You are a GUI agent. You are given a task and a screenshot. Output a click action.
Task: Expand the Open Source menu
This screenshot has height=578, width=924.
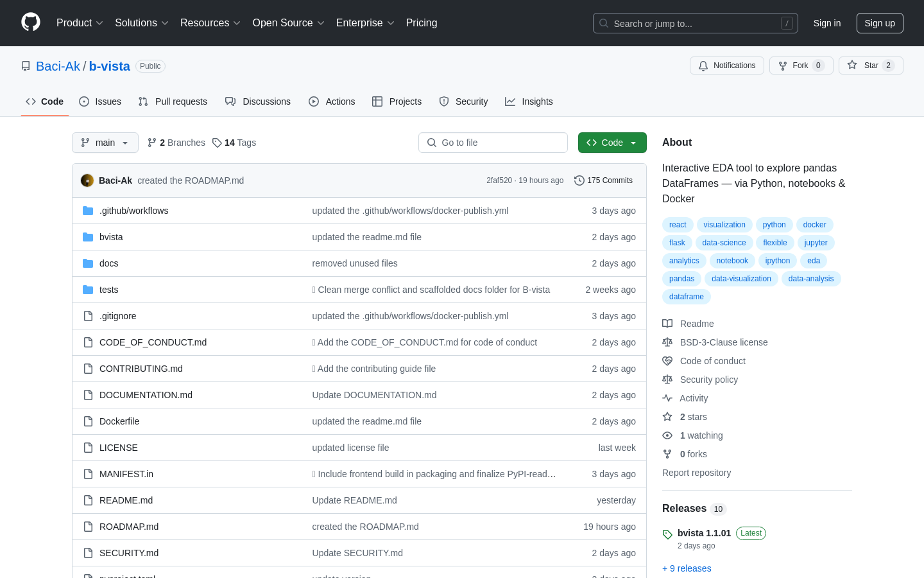[289, 22]
